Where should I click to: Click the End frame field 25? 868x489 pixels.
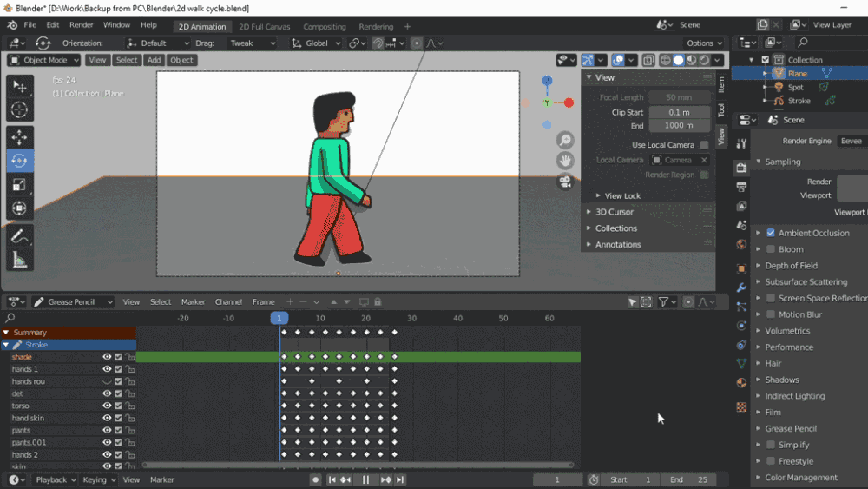(688, 479)
